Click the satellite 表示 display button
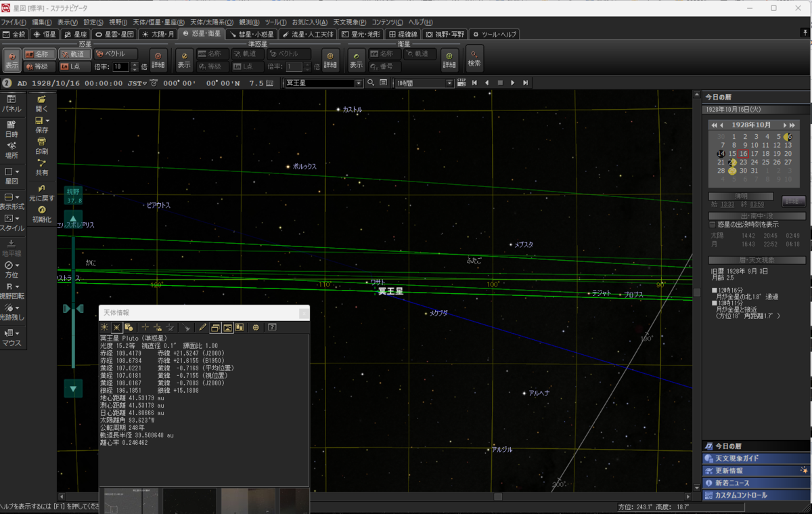This screenshot has width=812, height=514. click(x=357, y=60)
